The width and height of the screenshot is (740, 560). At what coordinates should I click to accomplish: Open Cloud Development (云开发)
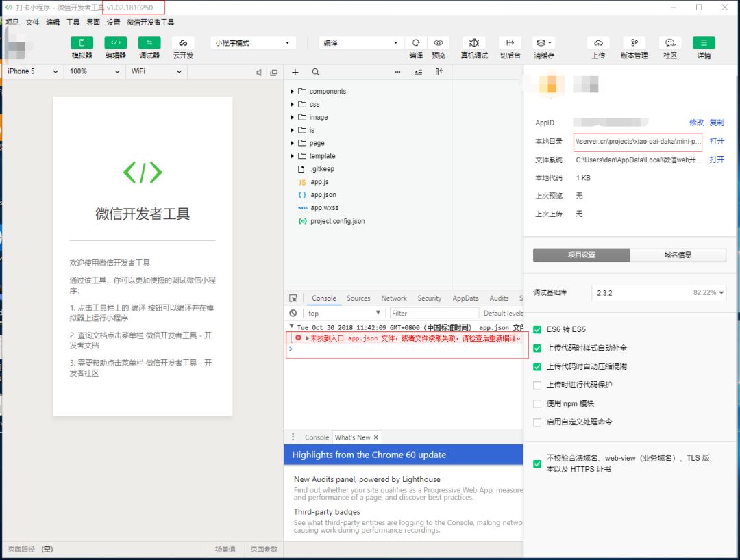pos(183,43)
